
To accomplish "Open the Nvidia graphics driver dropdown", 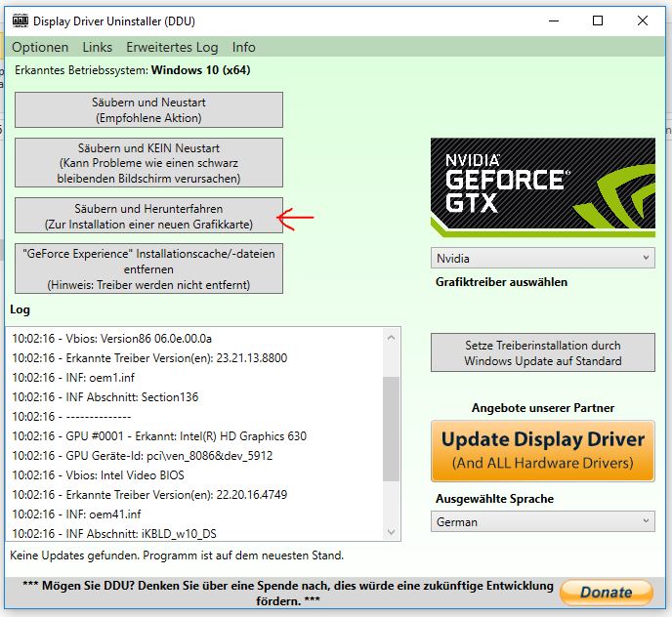I will click(x=542, y=259).
